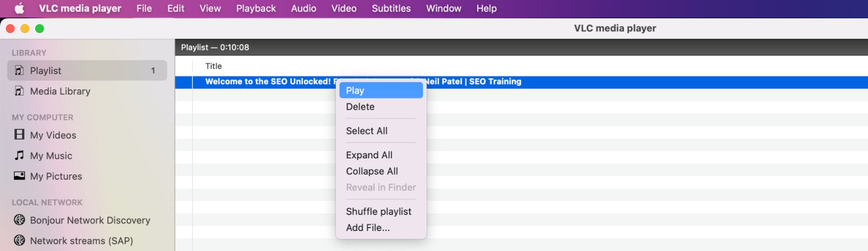
Task: Click the Title column header
Action: coord(213,66)
